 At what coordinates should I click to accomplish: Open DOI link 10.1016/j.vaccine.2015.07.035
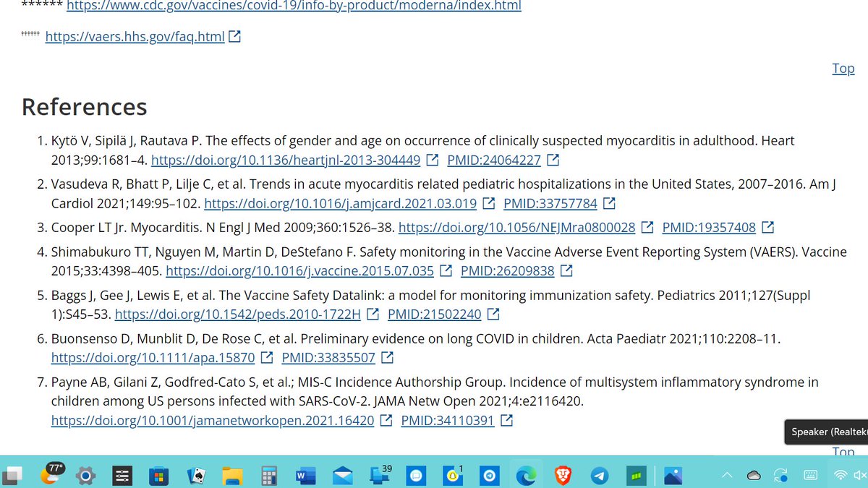click(x=300, y=271)
